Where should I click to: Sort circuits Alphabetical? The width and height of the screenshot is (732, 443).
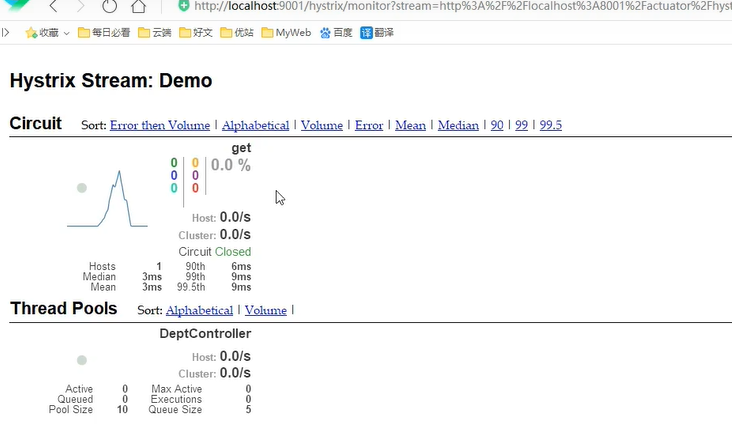[255, 125]
